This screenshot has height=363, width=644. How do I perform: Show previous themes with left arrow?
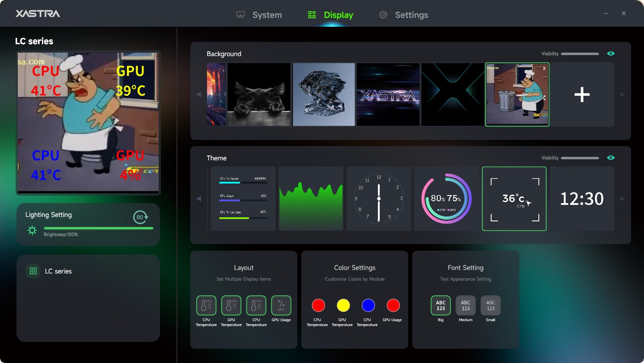tap(199, 199)
